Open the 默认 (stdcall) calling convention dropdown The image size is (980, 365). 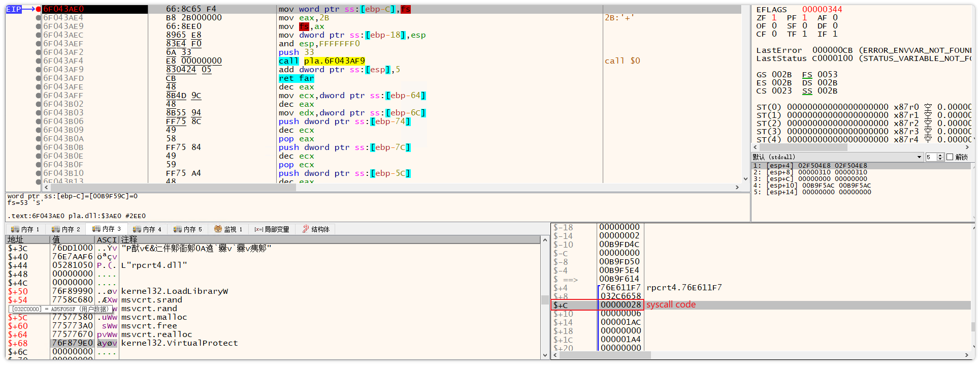pyautogui.click(x=919, y=157)
